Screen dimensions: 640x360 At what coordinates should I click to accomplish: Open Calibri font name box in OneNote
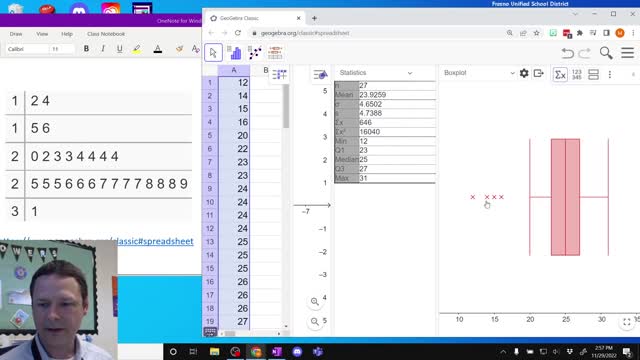pos(27,49)
